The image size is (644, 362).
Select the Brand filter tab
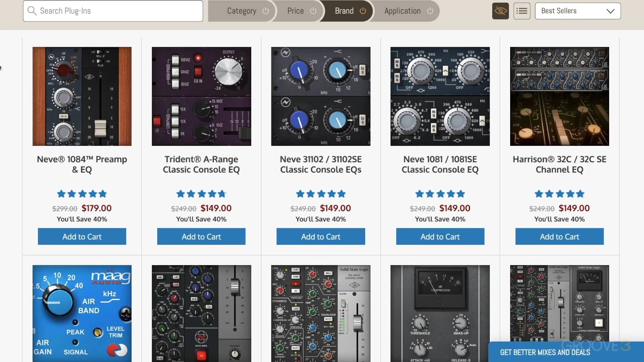(x=344, y=11)
